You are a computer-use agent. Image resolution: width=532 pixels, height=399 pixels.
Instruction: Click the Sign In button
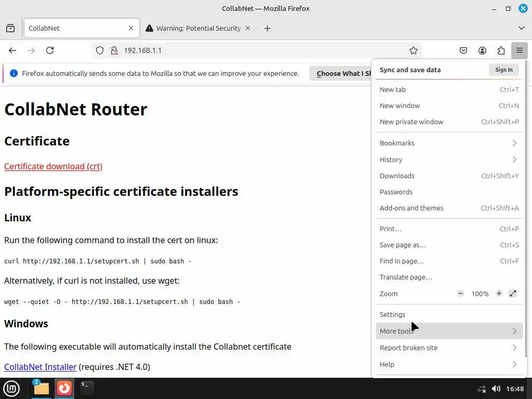click(x=504, y=70)
